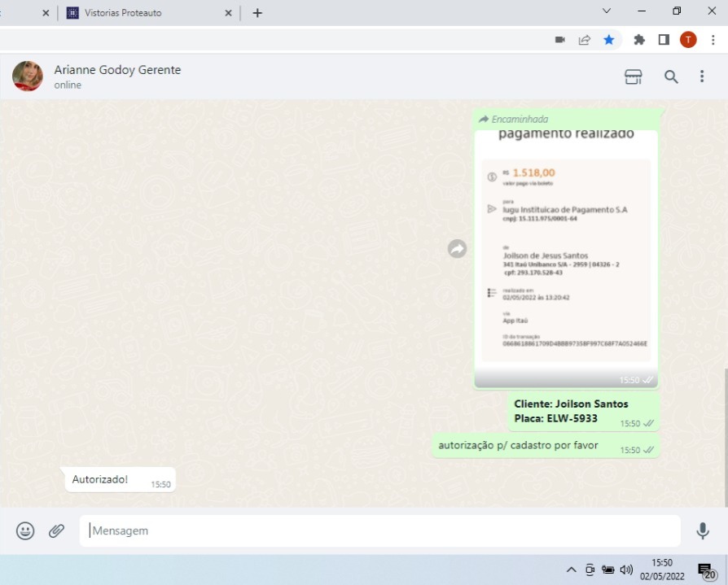Open a new browser tab

[x=257, y=13]
